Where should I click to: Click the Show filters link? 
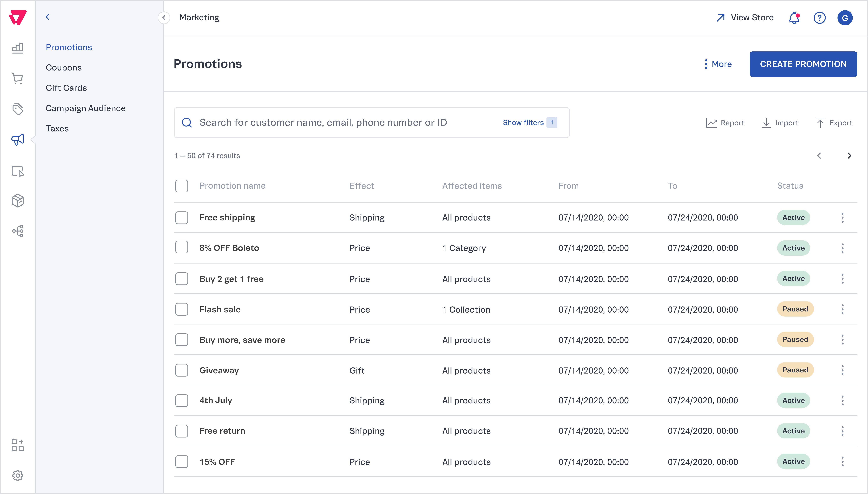(x=523, y=123)
